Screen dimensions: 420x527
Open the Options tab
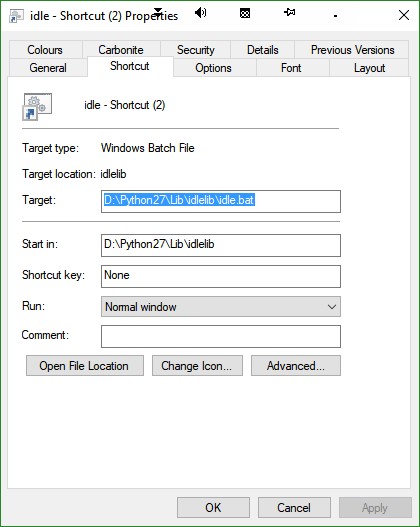pyautogui.click(x=213, y=68)
